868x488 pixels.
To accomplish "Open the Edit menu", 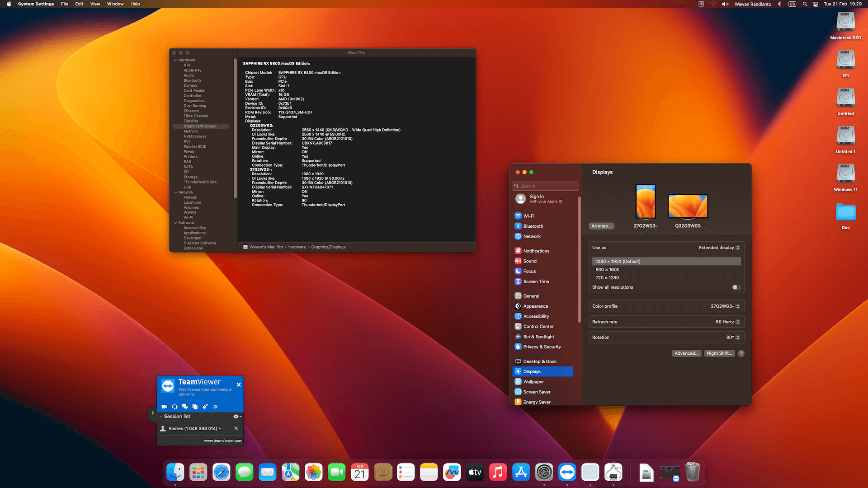I will click(79, 4).
